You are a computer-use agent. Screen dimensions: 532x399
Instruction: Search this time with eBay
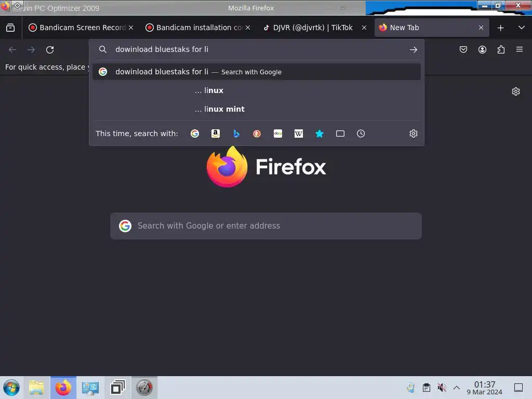278,134
